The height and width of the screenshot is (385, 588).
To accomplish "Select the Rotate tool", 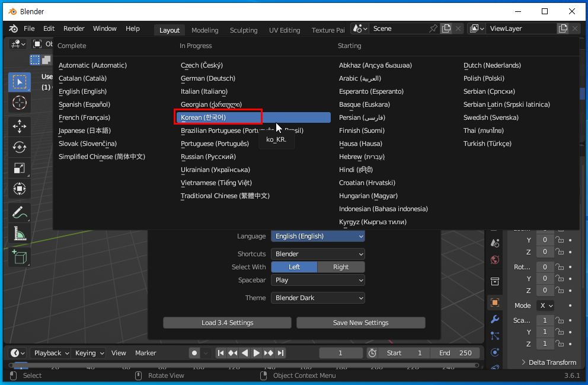I will coord(20,147).
